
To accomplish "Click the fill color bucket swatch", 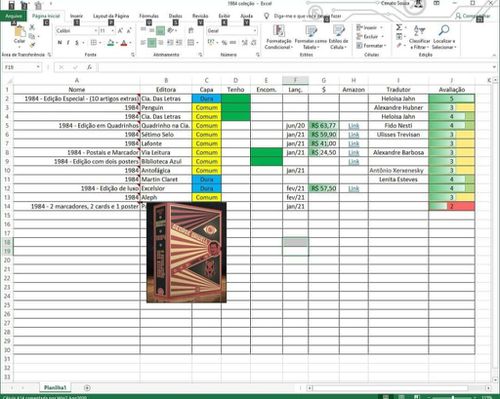I will (x=110, y=43).
